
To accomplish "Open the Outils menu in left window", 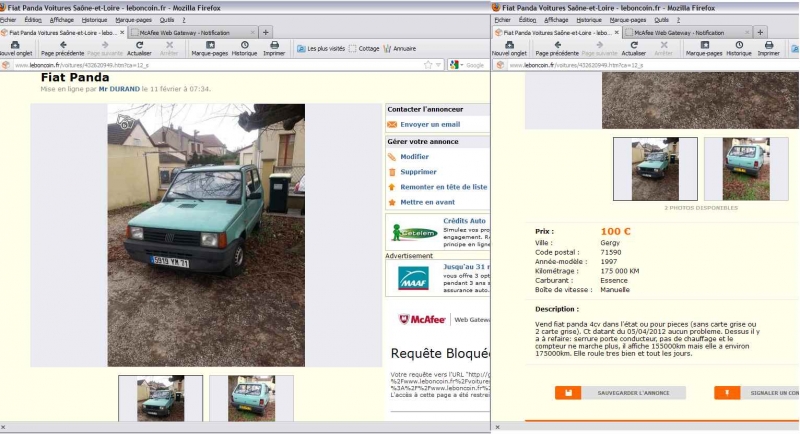I will pyautogui.click(x=167, y=20).
